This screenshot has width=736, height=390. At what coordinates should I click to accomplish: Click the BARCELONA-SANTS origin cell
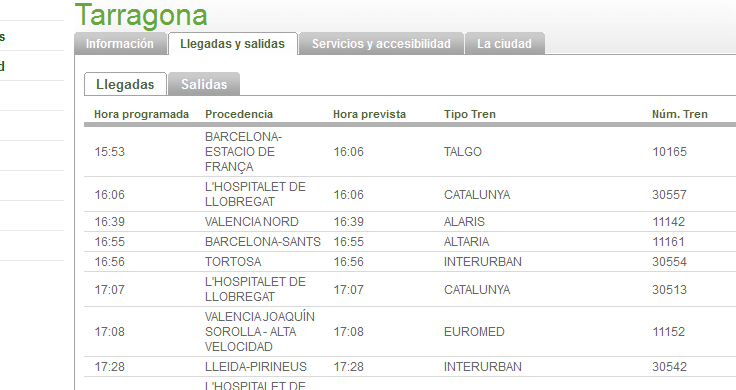(x=263, y=242)
